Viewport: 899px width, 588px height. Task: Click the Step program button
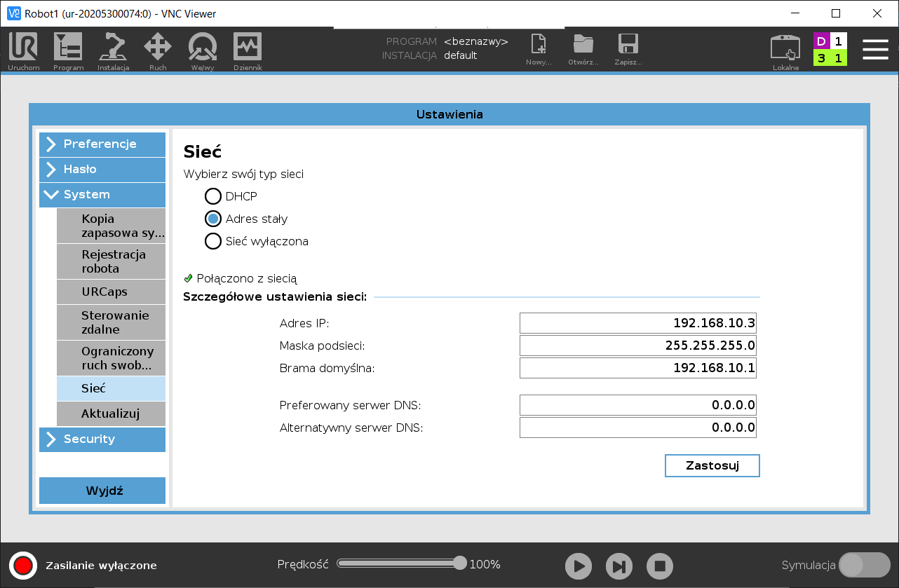[x=619, y=566]
